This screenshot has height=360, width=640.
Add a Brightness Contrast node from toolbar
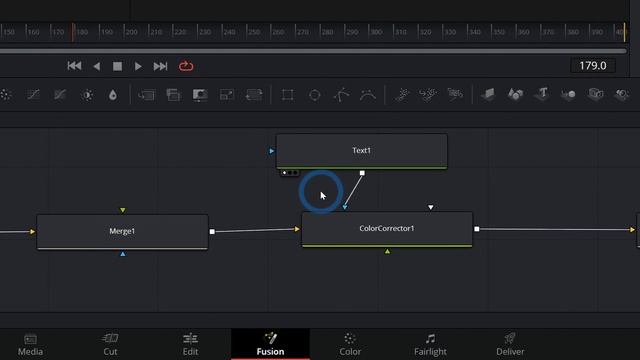tap(87, 95)
